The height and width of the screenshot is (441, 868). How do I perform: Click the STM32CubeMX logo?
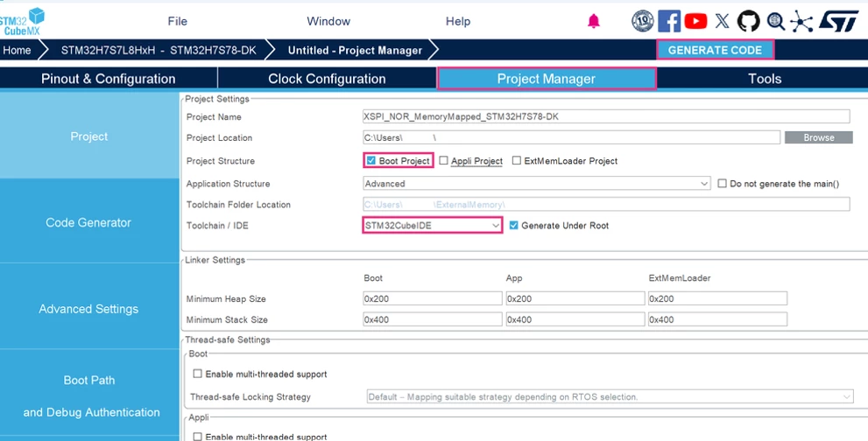22,22
